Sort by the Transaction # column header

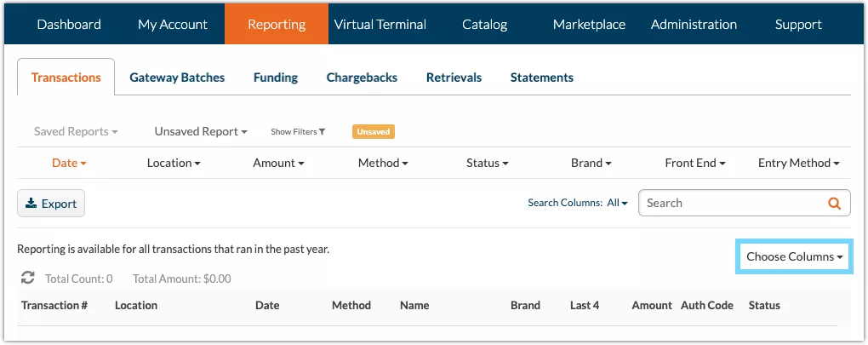54,305
